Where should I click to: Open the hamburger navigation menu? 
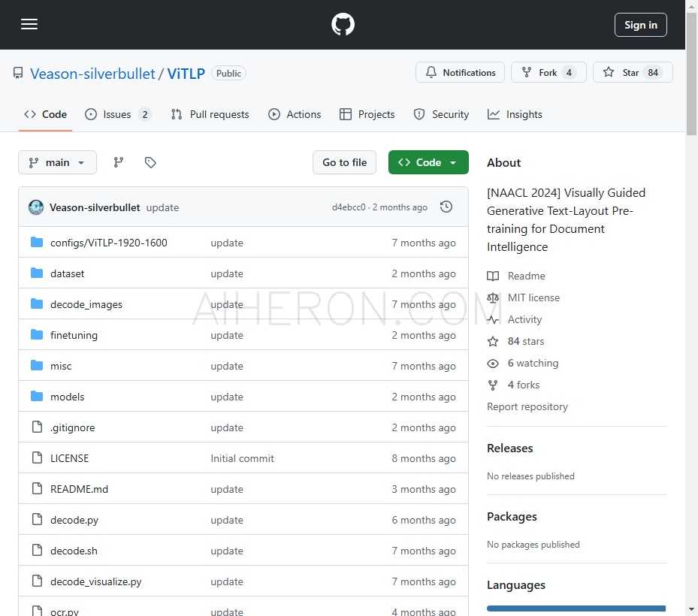29,24
